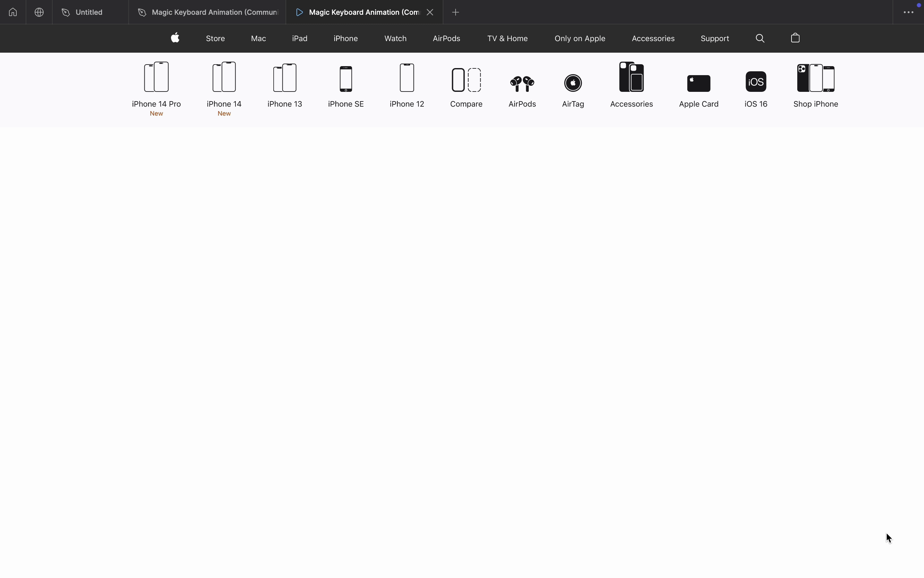Open Accessories in the top navbar
924x578 pixels.
(x=653, y=39)
